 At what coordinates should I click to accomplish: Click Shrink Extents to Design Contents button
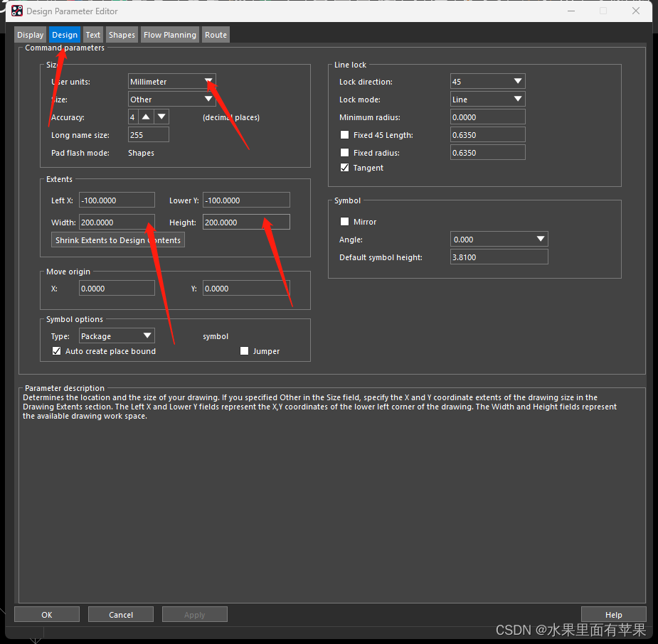pyautogui.click(x=118, y=240)
